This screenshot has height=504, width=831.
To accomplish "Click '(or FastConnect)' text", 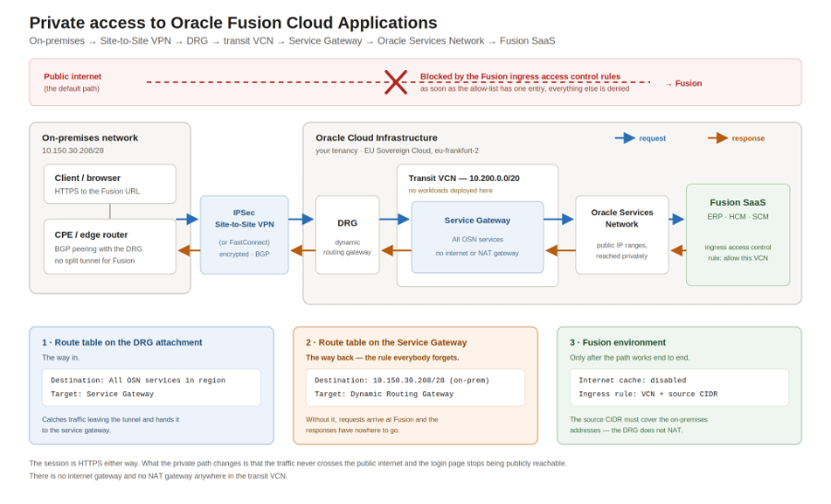I will (x=245, y=242).
